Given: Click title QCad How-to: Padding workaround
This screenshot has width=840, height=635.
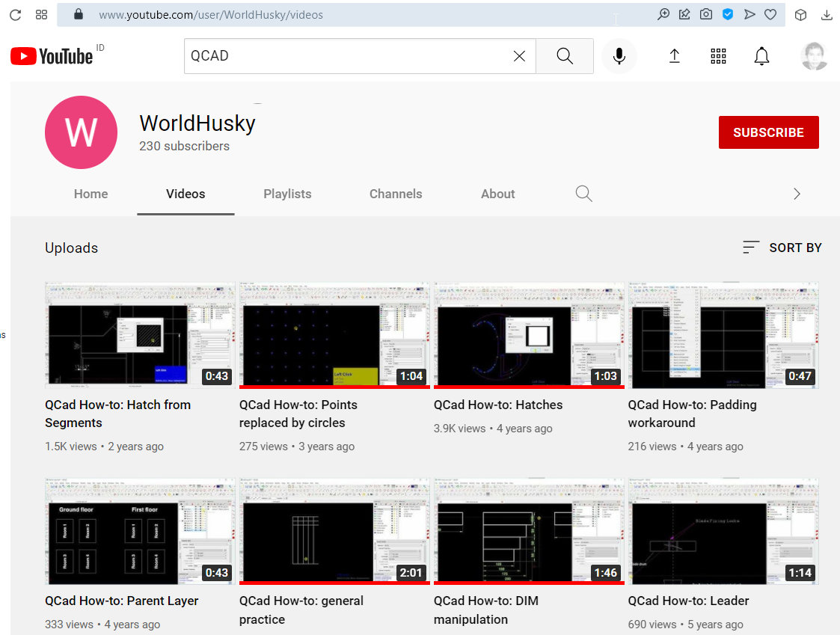Looking at the screenshot, I should (x=692, y=414).
